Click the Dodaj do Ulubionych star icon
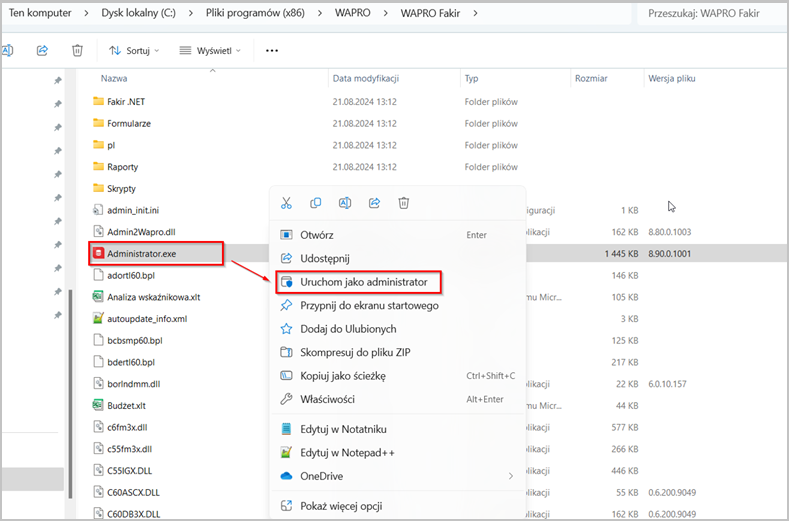This screenshot has width=789, height=521. 286,329
